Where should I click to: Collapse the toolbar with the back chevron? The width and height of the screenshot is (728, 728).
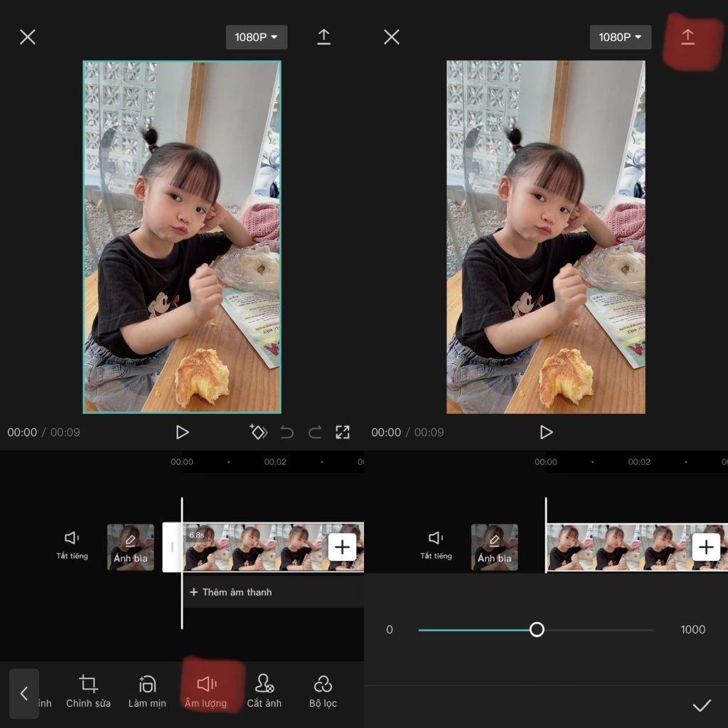24,693
